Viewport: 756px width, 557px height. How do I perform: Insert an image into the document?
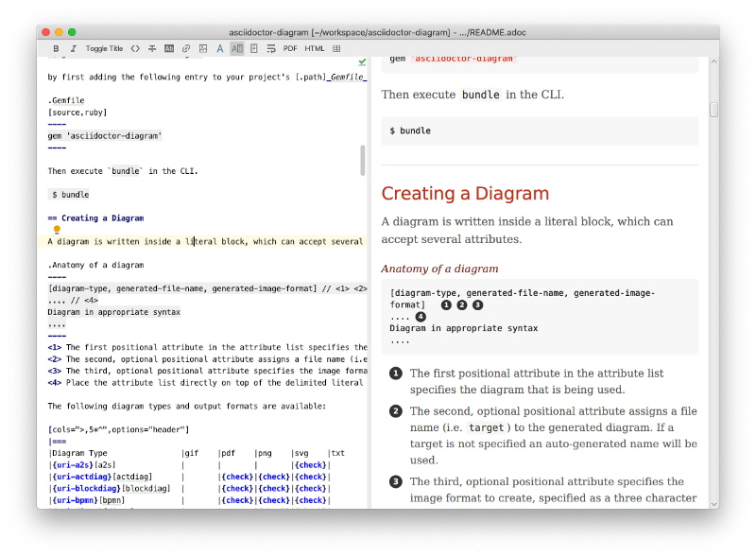[x=204, y=48]
